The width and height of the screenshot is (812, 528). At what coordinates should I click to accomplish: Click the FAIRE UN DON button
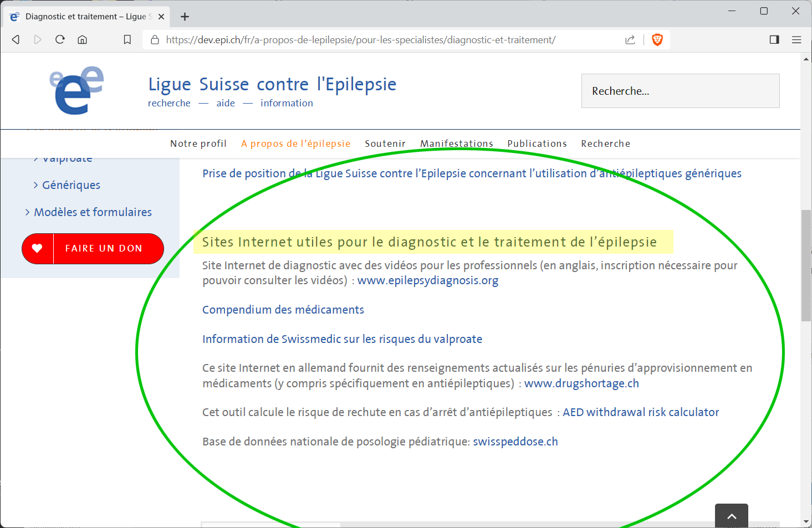click(93, 248)
